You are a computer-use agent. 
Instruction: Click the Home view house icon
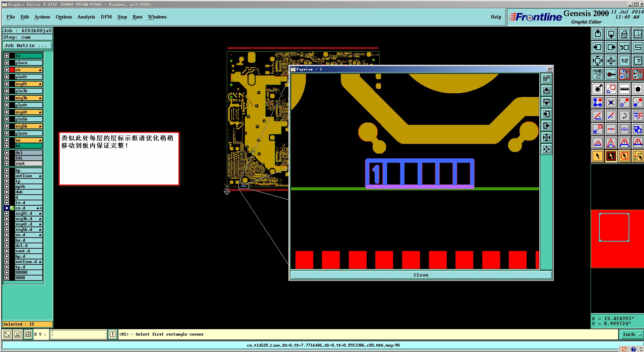tap(625, 34)
